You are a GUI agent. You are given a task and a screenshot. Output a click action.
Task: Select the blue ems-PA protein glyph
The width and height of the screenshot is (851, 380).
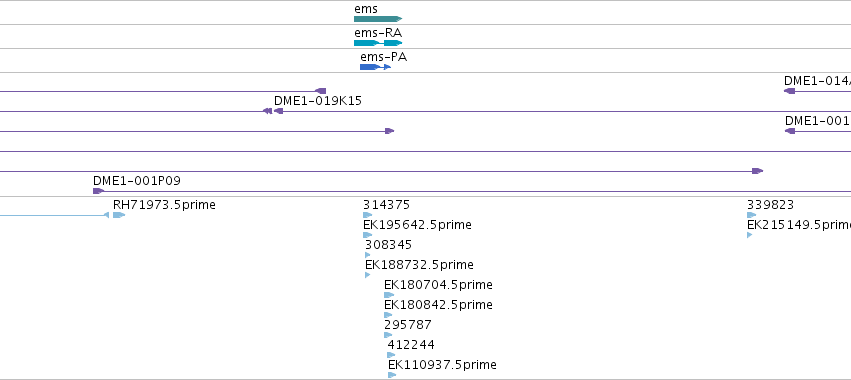pyautogui.click(x=375, y=67)
